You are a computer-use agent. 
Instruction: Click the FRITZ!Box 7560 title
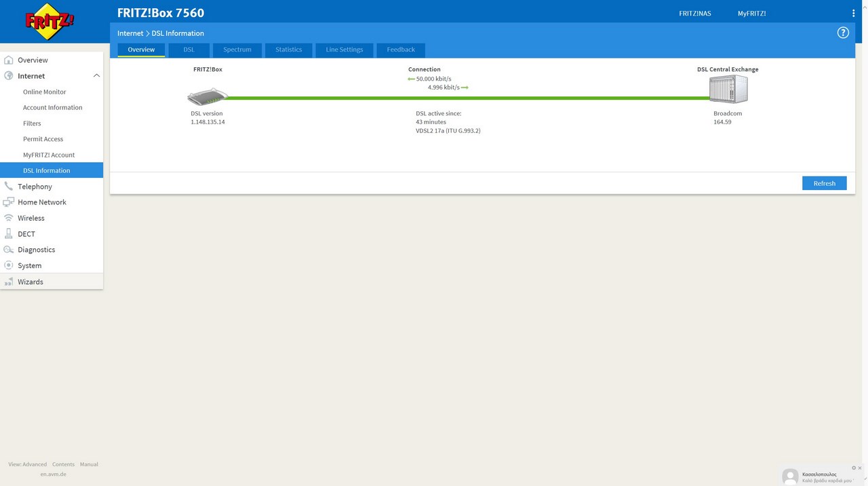[161, 13]
